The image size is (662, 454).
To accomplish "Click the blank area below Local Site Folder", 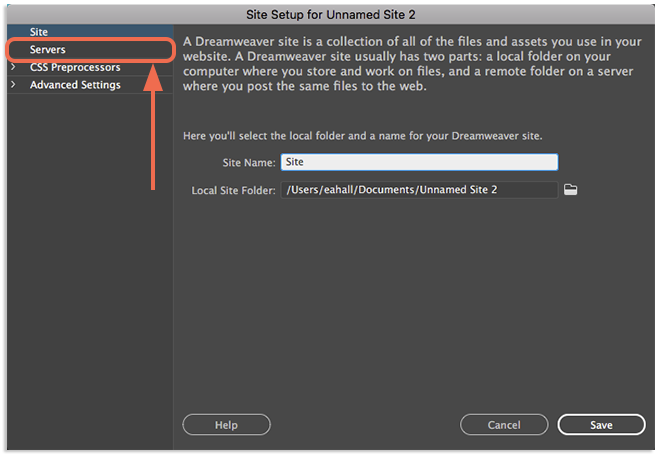I will [414, 304].
